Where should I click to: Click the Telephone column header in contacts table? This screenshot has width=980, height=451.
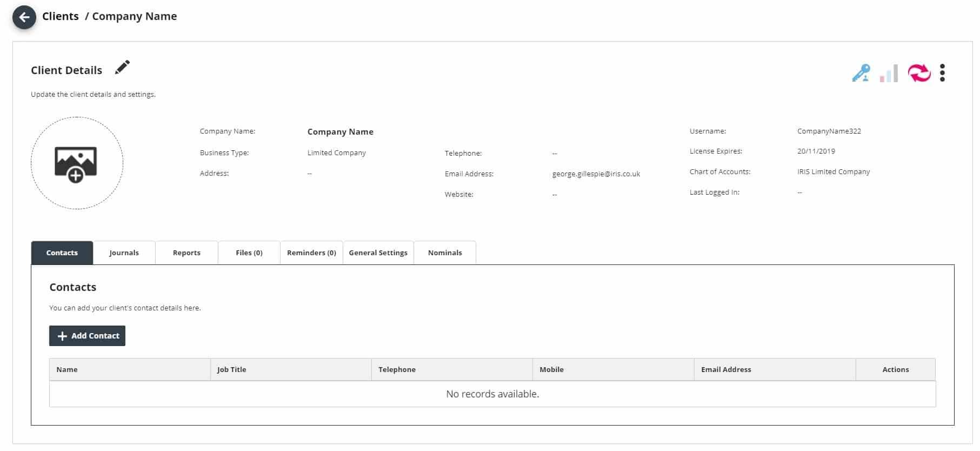(397, 369)
